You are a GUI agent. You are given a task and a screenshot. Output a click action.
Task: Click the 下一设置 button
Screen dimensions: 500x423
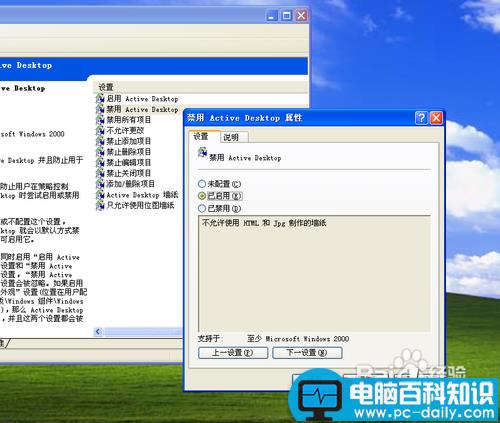coord(307,353)
